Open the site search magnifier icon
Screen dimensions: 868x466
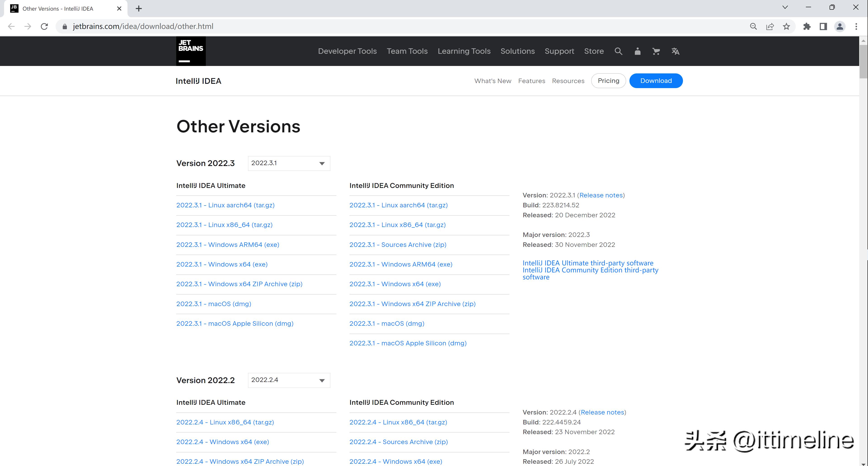pyautogui.click(x=618, y=51)
